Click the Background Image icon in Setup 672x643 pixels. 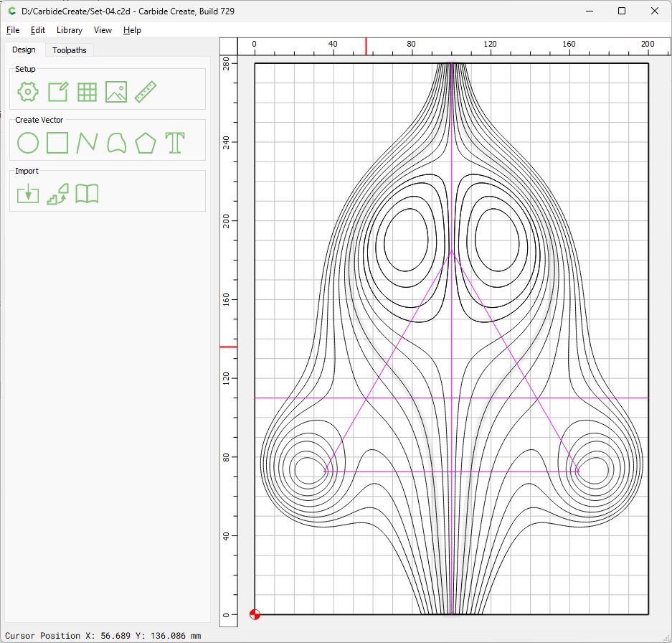(x=115, y=92)
